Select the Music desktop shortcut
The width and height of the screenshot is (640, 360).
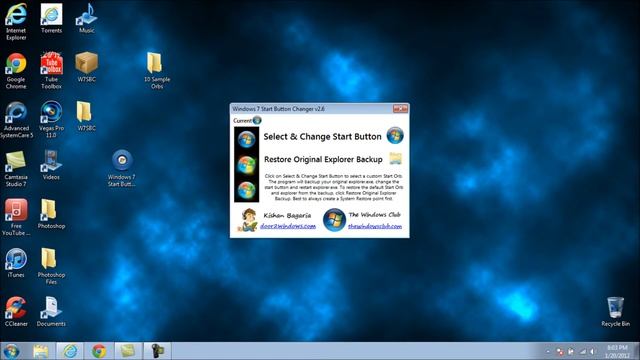tap(87, 18)
